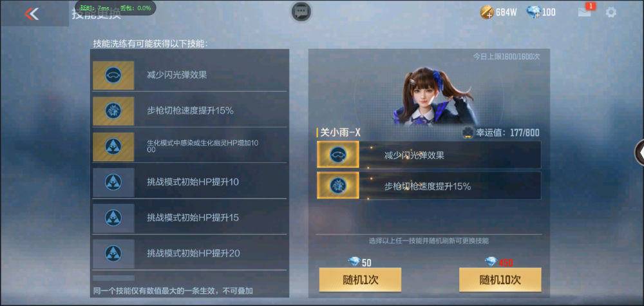Click the lucky value clover icon

click(x=467, y=132)
